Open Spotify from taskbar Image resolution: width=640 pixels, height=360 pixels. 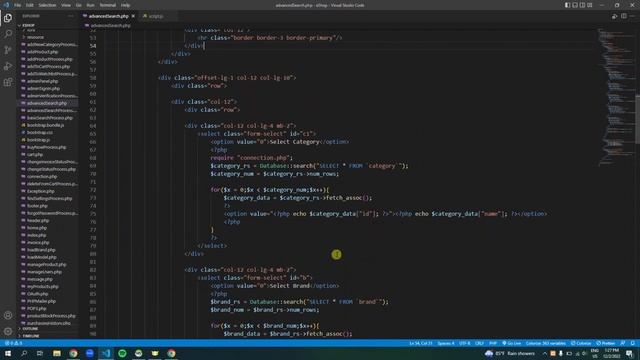point(122,353)
